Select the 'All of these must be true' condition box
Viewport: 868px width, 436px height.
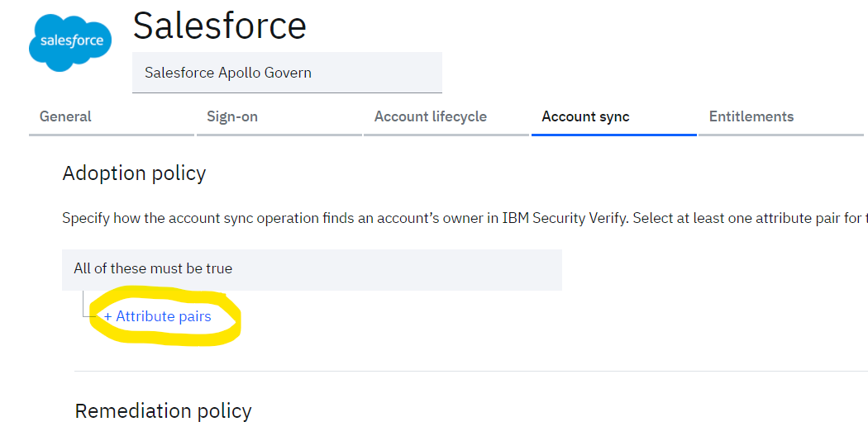[x=312, y=268]
